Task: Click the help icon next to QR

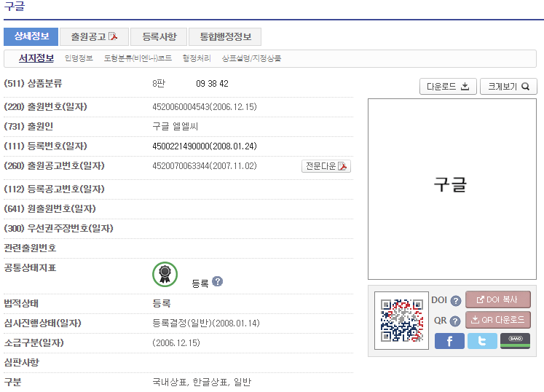Action: (x=456, y=321)
